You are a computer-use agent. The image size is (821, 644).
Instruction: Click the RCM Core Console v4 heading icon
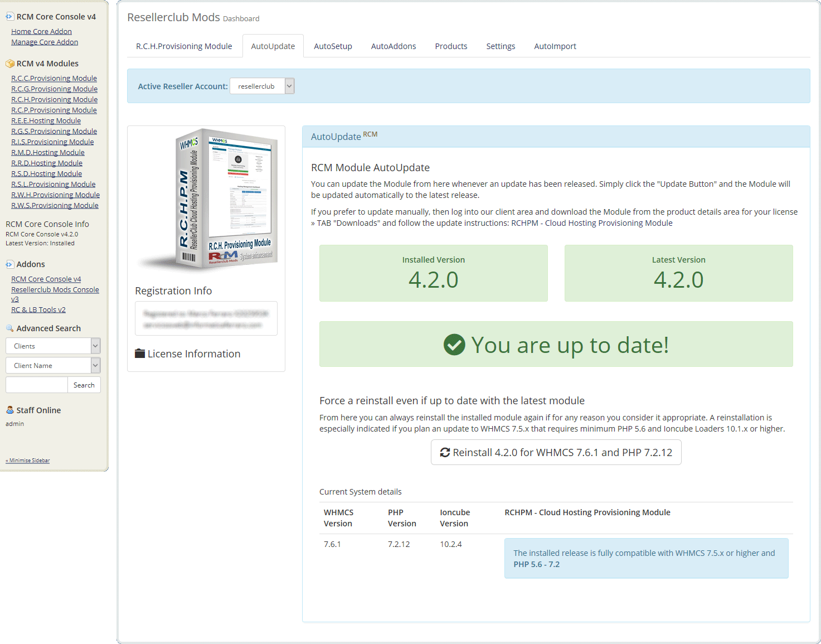(9, 17)
